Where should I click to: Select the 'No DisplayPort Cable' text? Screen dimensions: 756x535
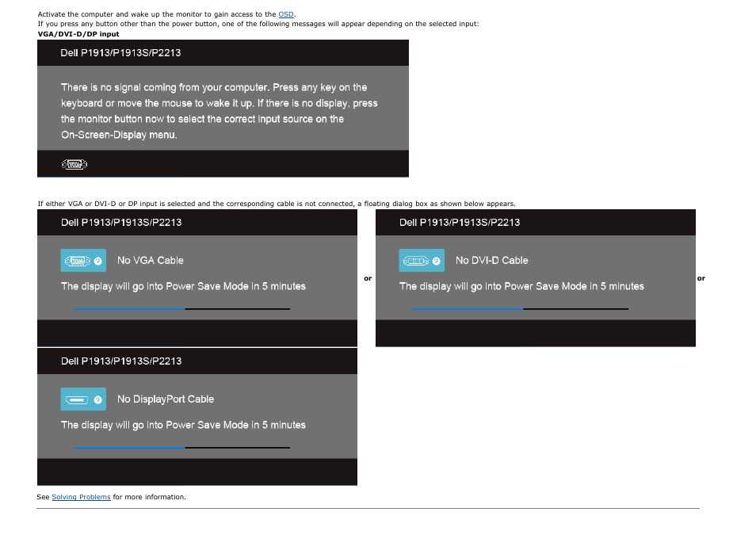tap(166, 399)
